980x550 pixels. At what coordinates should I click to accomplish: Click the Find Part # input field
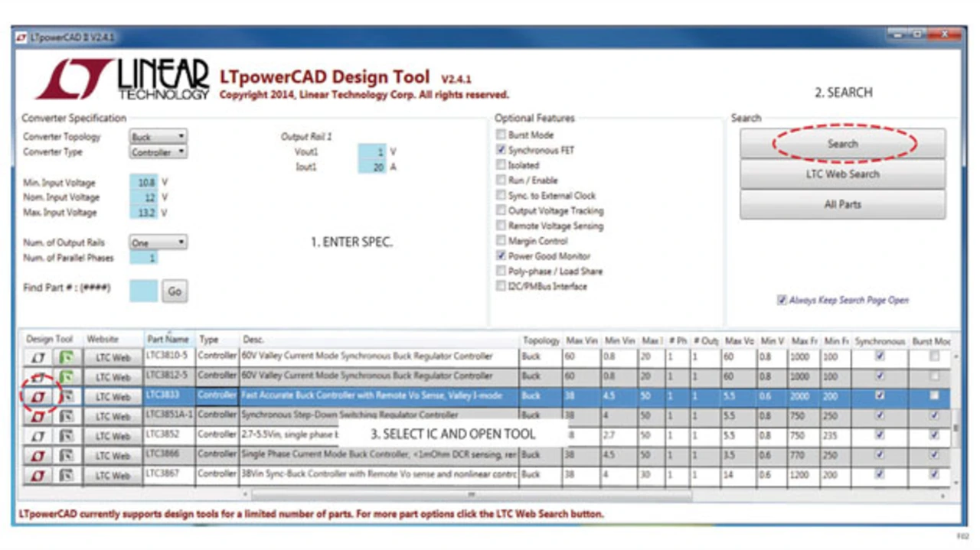pos(143,291)
